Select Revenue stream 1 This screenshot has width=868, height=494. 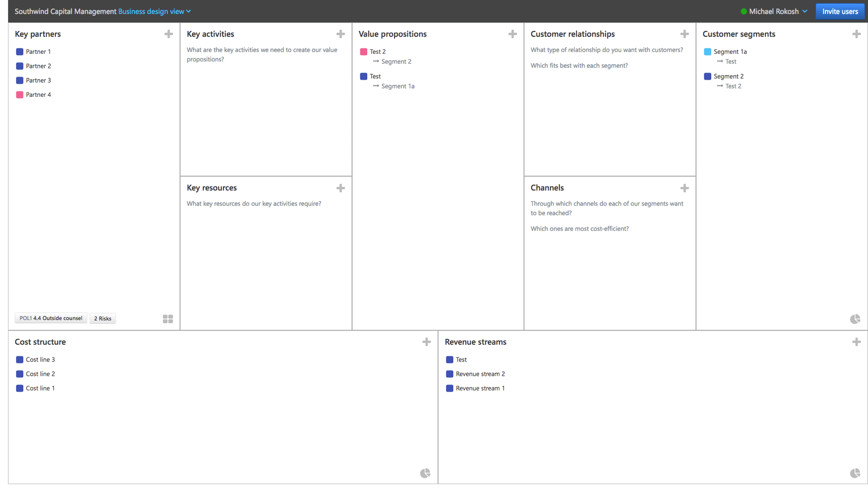click(x=480, y=388)
